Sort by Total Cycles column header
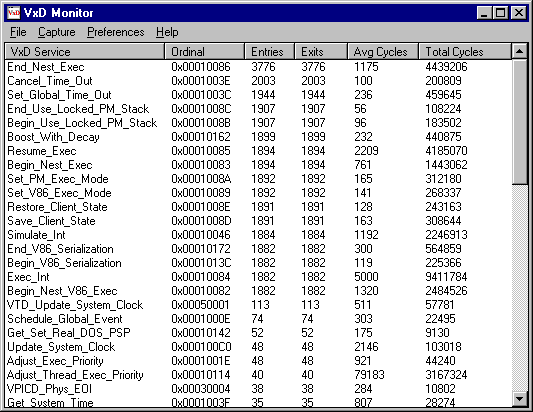 [465, 52]
